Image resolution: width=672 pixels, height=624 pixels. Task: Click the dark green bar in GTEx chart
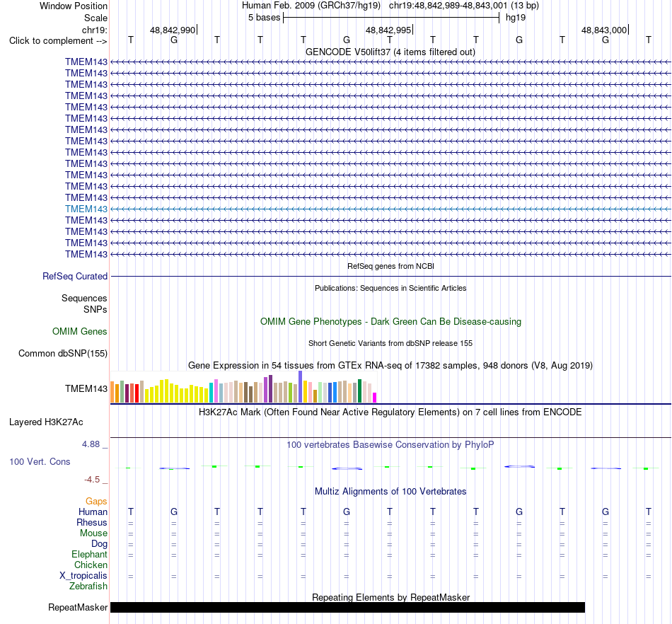pos(359,391)
